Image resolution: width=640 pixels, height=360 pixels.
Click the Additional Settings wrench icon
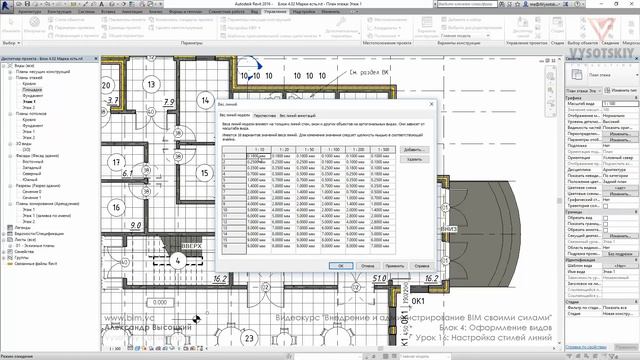coord(341,22)
